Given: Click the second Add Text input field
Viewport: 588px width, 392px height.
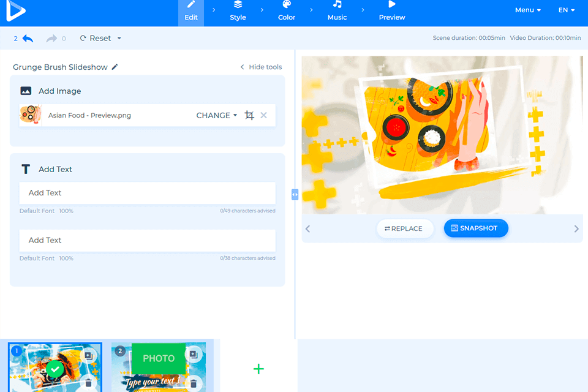Looking at the screenshot, I should pyautogui.click(x=148, y=241).
